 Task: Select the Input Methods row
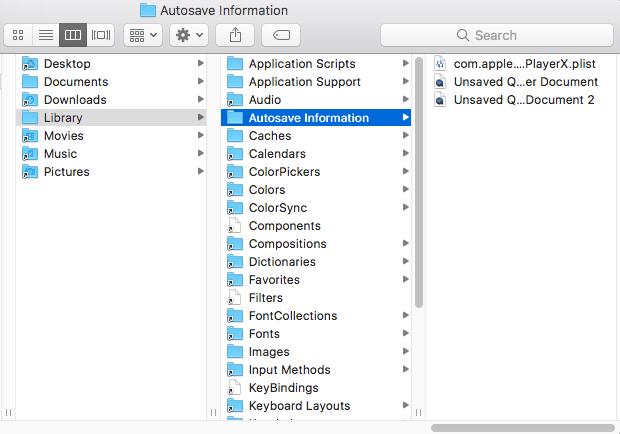click(316, 370)
